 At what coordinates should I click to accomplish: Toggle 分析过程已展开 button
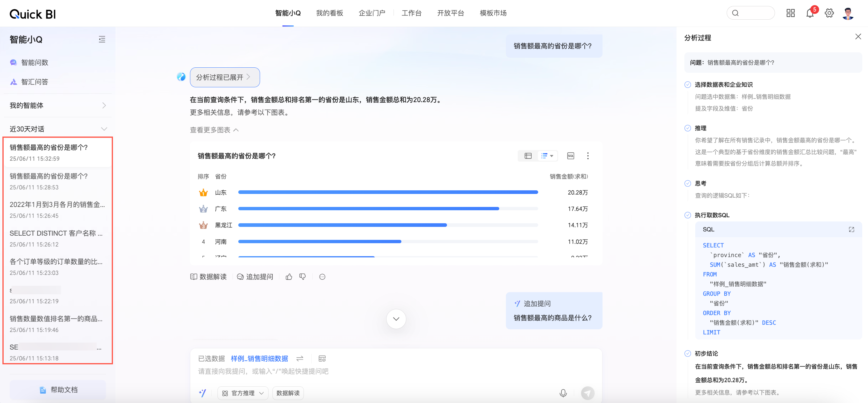click(225, 77)
